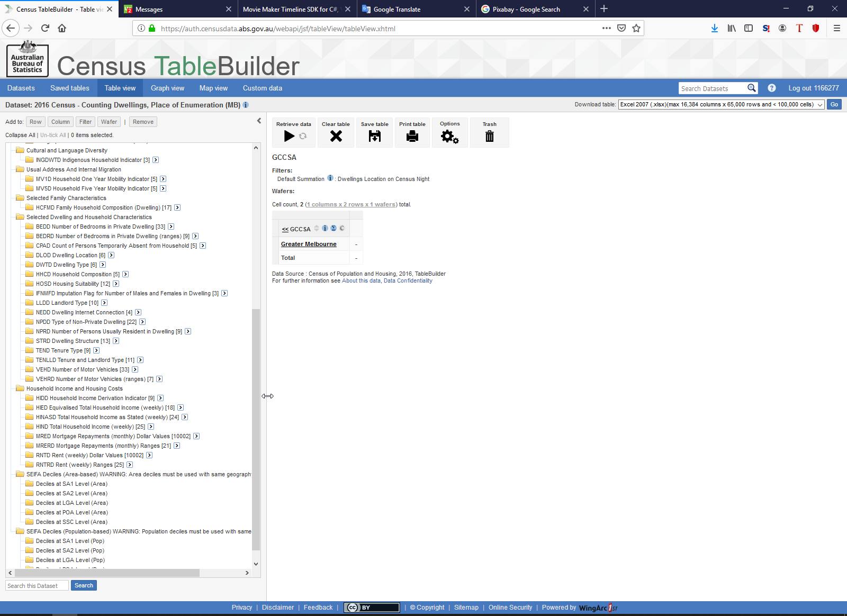Expand VEHD Number of Motor Vehicles arrow
847x616 pixels.
tap(135, 369)
